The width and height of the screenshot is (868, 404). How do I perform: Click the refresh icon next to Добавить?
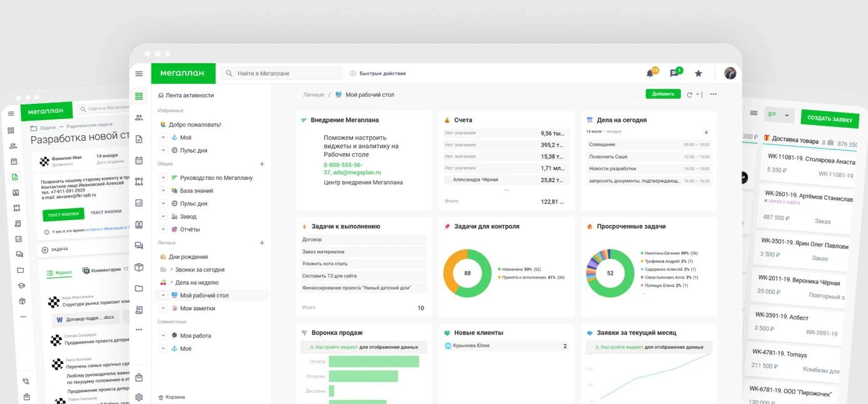tap(690, 94)
